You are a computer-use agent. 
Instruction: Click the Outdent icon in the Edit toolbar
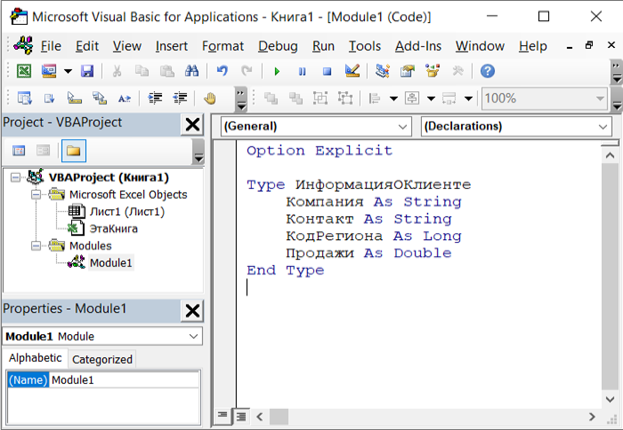[x=180, y=98]
